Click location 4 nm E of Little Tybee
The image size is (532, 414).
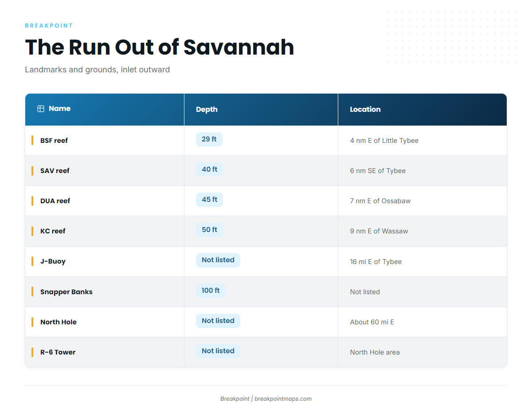[384, 141]
